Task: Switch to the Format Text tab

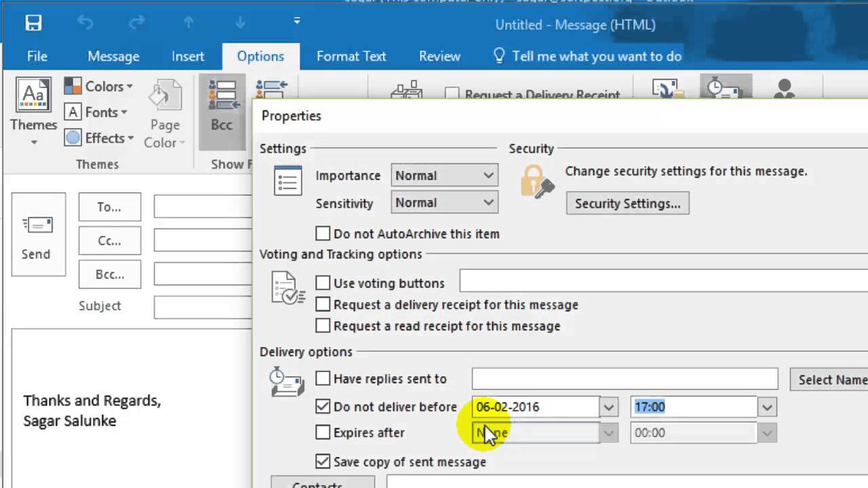Action: (351, 56)
